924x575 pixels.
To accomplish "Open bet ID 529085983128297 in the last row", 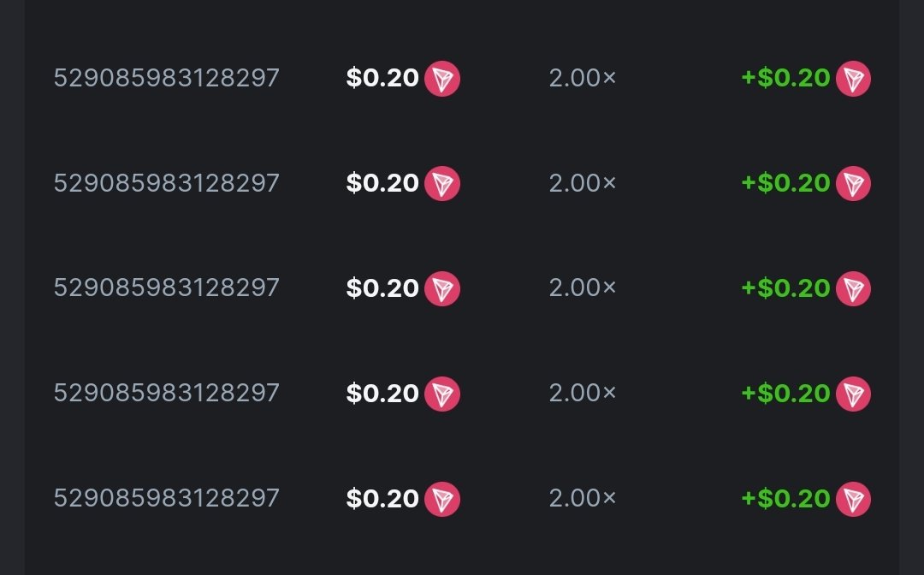I will click(x=167, y=499).
